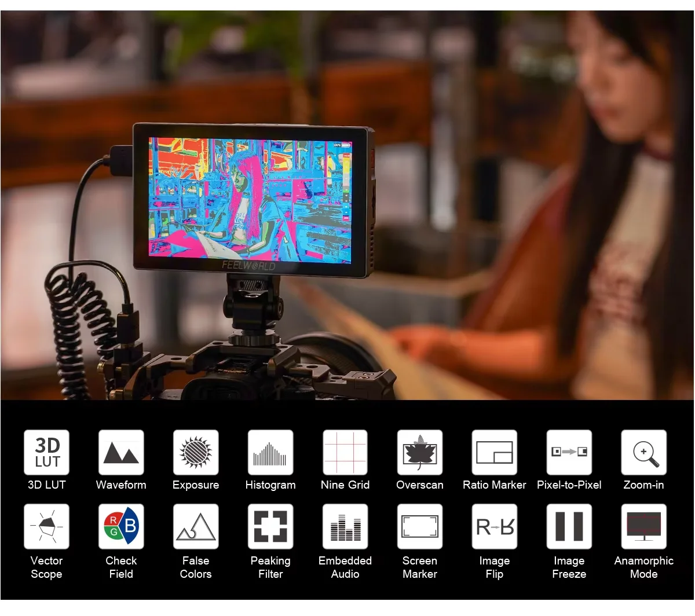Select the Nine Grid icon
The height and width of the screenshot is (616, 695).
345,452
